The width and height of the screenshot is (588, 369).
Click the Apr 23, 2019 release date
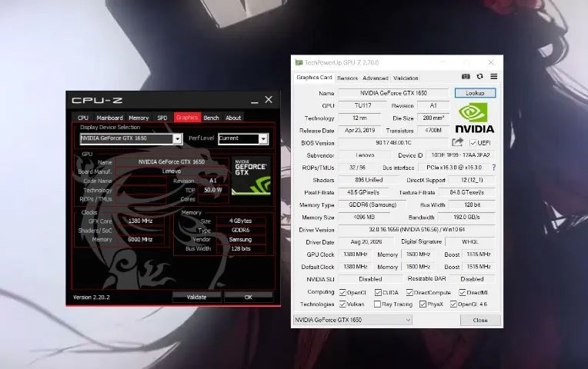359,130
